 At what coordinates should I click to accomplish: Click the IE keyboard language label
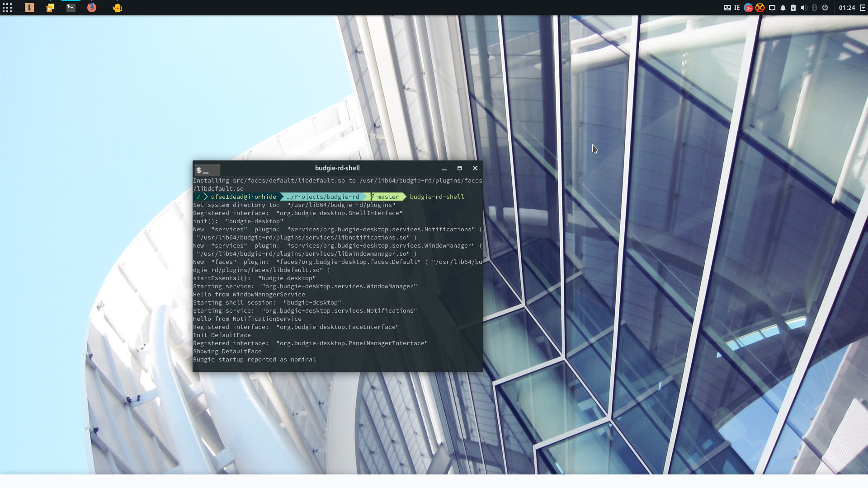(737, 8)
